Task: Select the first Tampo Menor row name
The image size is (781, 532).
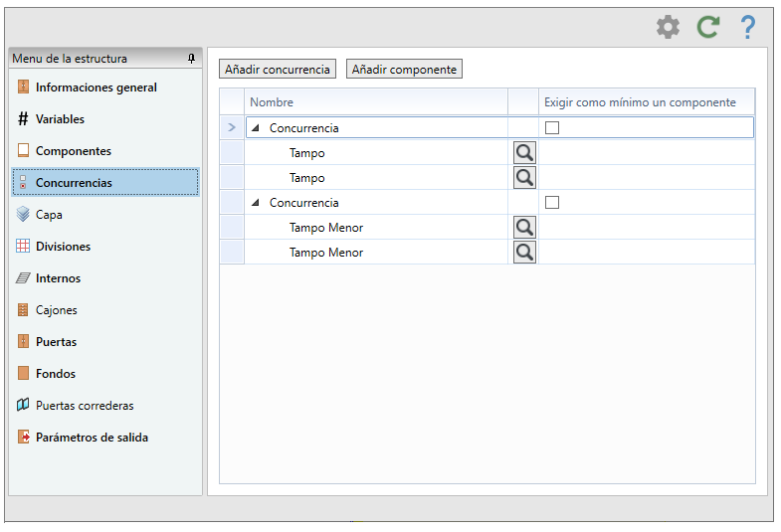Action: coord(326,228)
